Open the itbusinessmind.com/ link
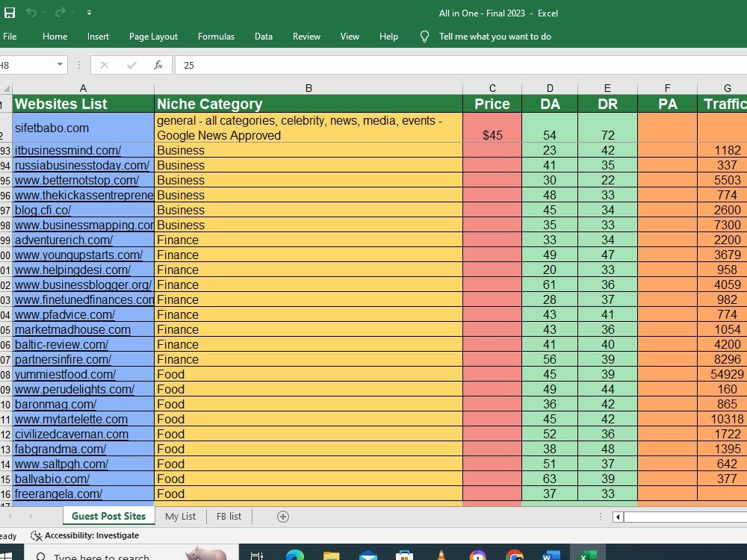This screenshot has height=560, width=747. click(x=68, y=151)
